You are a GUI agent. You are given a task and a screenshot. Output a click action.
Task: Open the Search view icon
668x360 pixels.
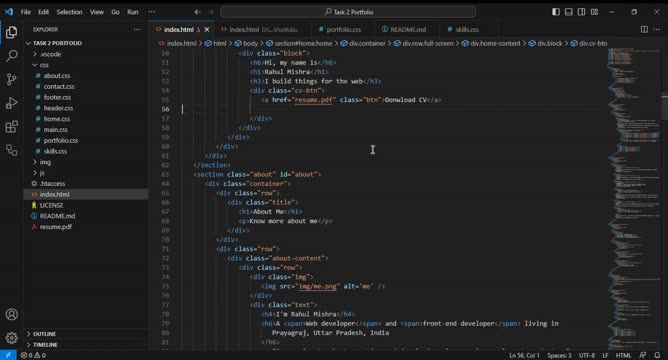click(12, 56)
